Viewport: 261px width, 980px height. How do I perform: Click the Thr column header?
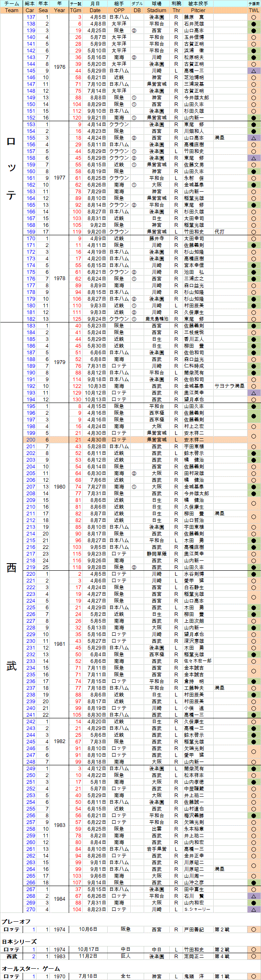click(x=176, y=10)
